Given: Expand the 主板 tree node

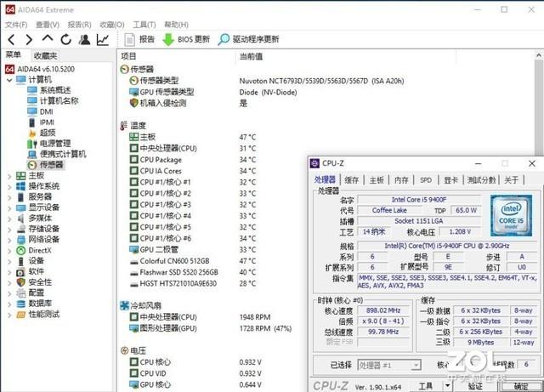Looking at the screenshot, I should tap(9, 176).
